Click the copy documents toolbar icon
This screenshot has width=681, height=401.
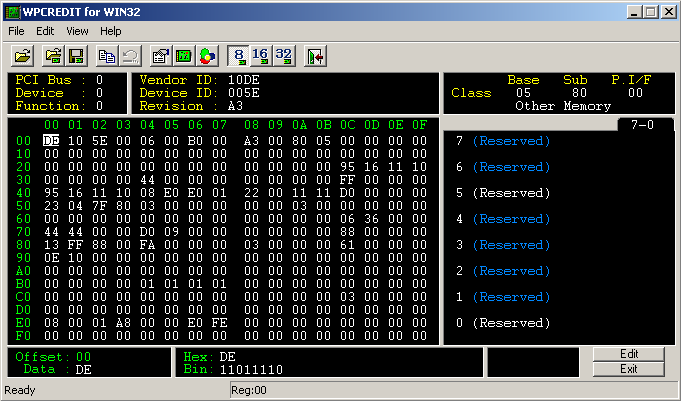click(x=107, y=56)
